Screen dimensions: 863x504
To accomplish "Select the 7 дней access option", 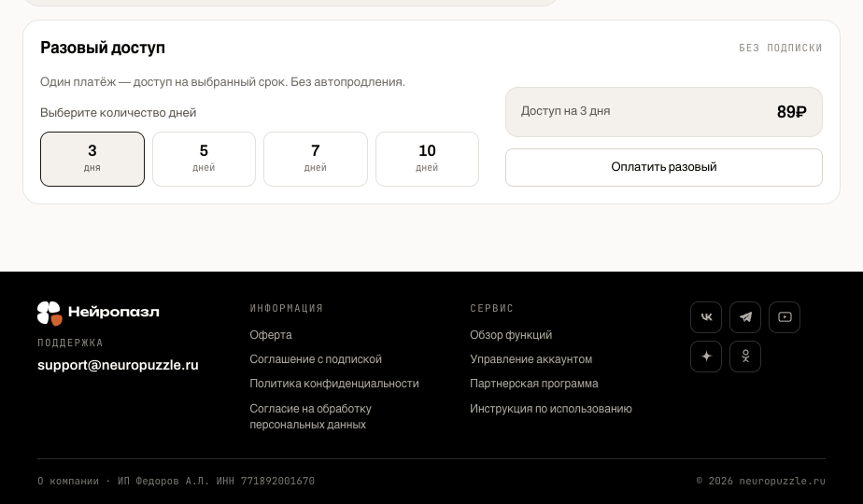I will click(x=316, y=159).
